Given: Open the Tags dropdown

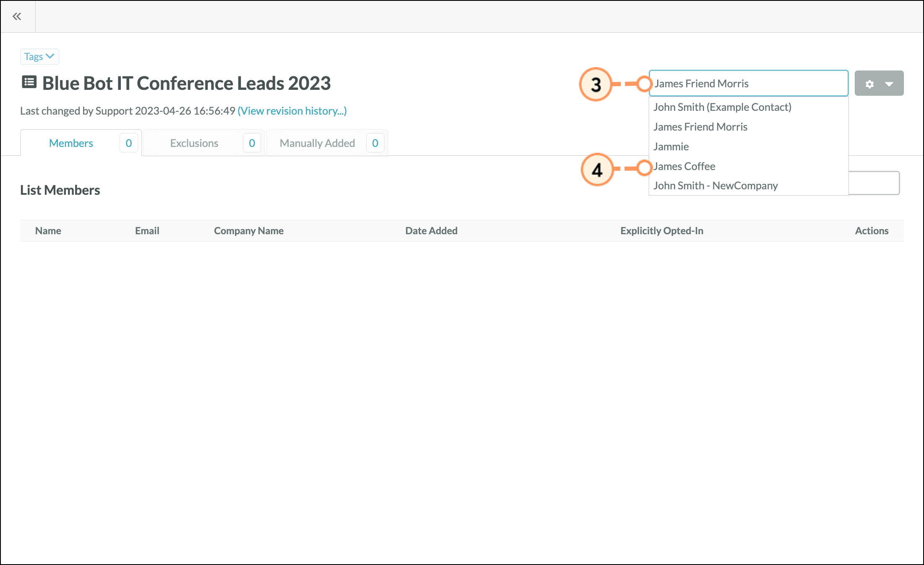Looking at the screenshot, I should [39, 57].
